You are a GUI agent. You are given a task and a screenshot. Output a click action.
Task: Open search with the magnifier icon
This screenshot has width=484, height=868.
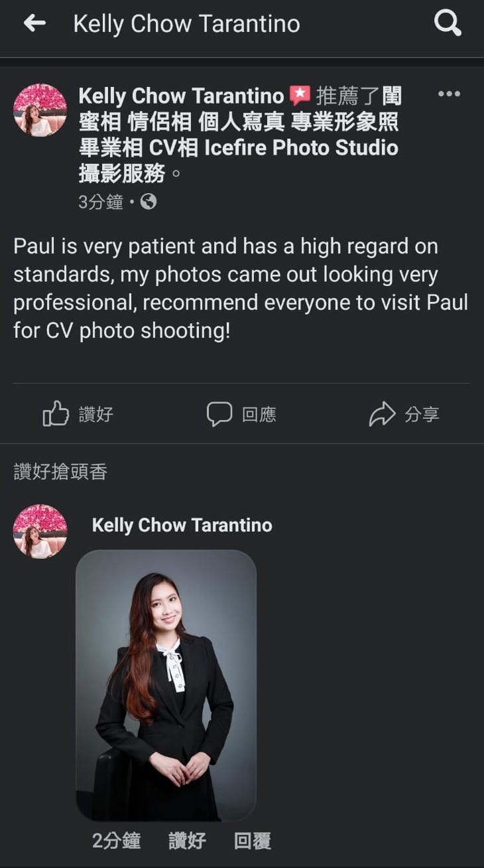click(448, 24)
